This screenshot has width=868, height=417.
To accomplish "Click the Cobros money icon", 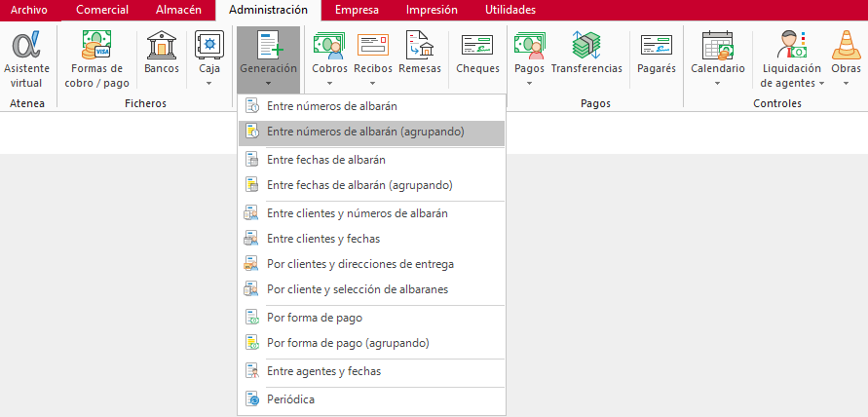I will [x=329, y=46].
